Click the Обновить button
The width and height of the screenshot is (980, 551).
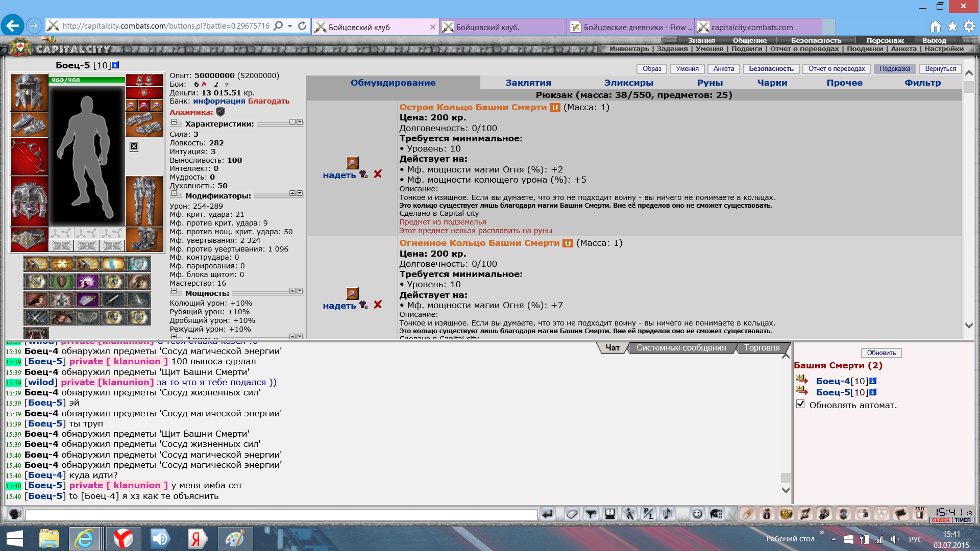click(881, 353)
